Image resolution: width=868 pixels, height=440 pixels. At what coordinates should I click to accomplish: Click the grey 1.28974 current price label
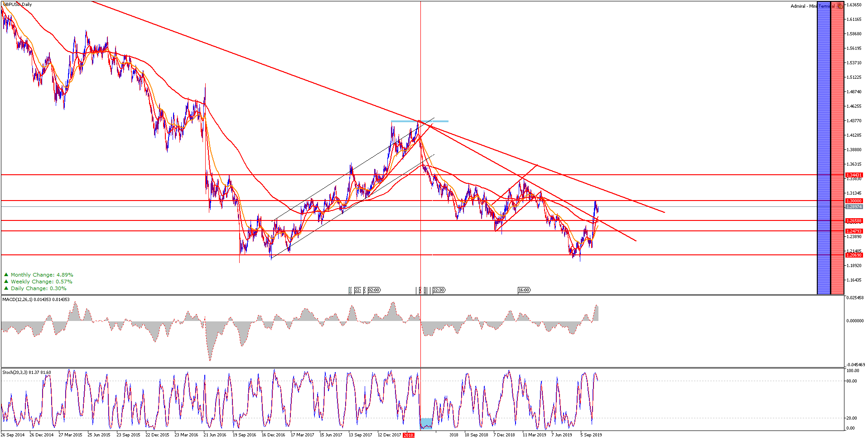pyautogui.click(x=854, y=207)
